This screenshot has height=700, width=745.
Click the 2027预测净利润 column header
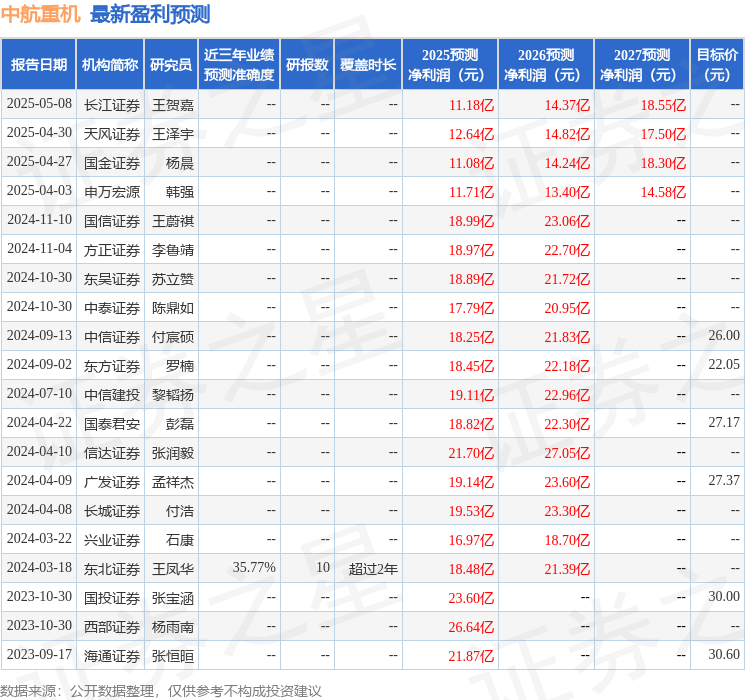point(642,65)
